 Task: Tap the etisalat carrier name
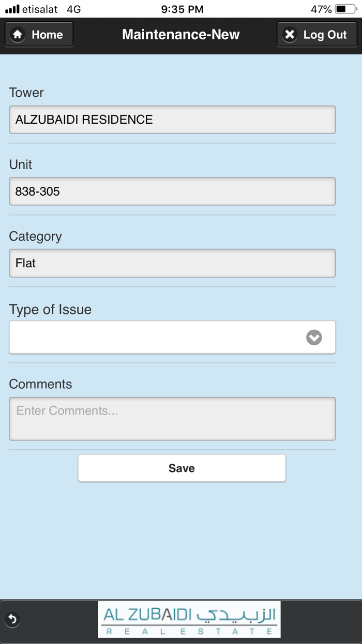pyautogui.click(x=40, y=9)
